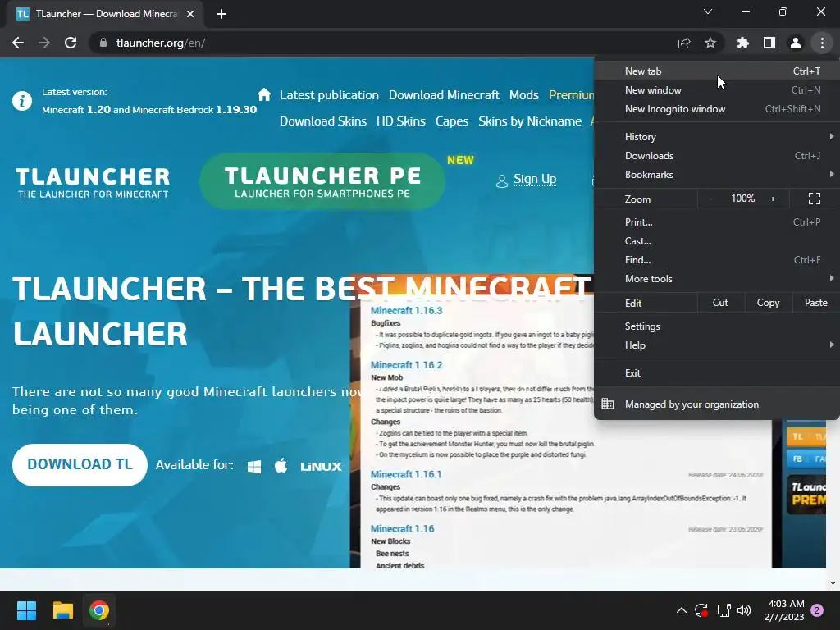Open the Extensions puzzle icon
This screenshot has width=840, height=630.
pyautogui.click(x=743, y=43)
